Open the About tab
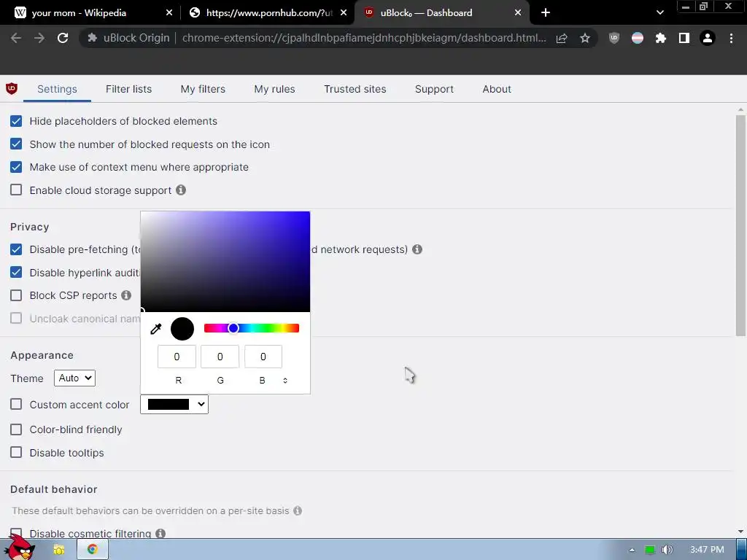The width and height of the screenshot is (747, 560). [x=496, y=89]
